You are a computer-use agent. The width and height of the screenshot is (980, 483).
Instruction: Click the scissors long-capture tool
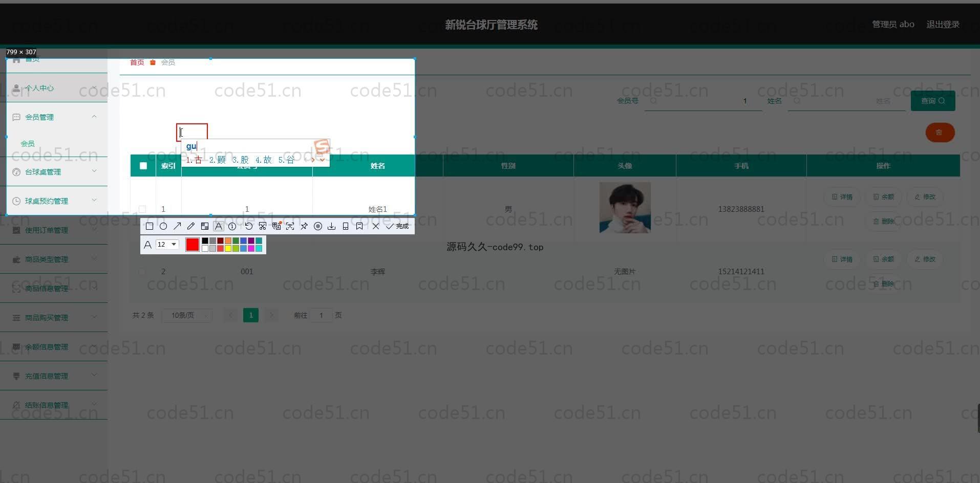(263, 226)
